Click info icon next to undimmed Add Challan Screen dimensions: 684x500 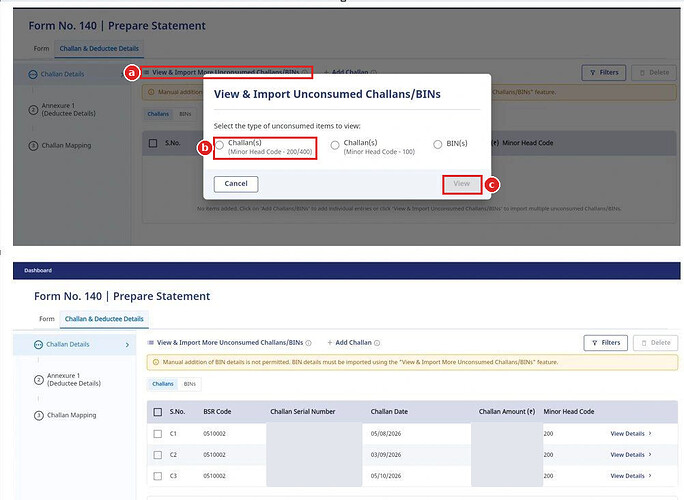pos(377,343)
